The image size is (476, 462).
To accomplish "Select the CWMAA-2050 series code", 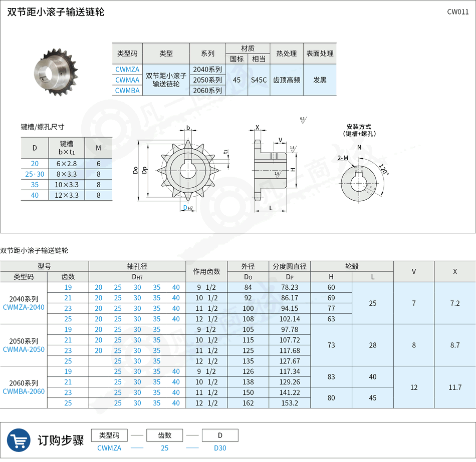I will tap(24, 349).
